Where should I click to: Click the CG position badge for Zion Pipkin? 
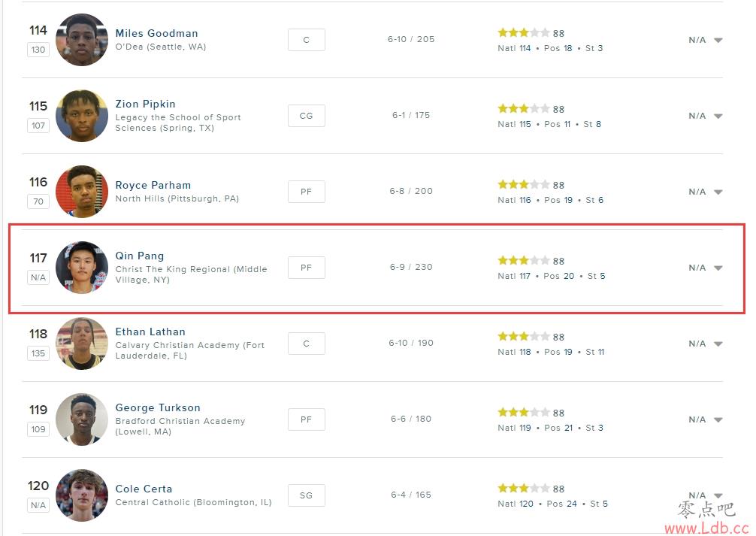(x=306, y=116)
